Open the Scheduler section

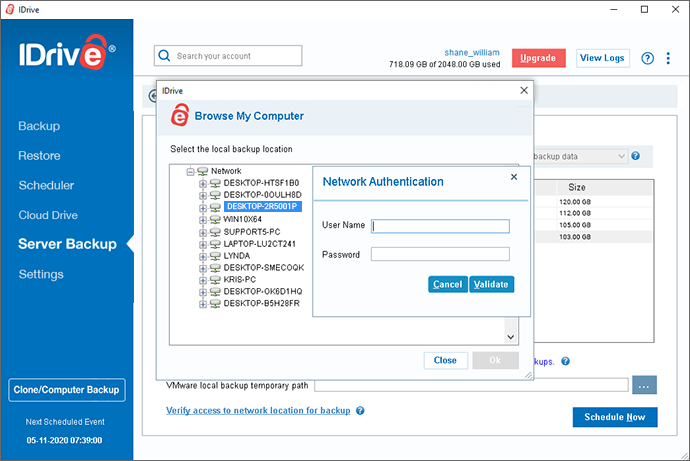(46, 185)
